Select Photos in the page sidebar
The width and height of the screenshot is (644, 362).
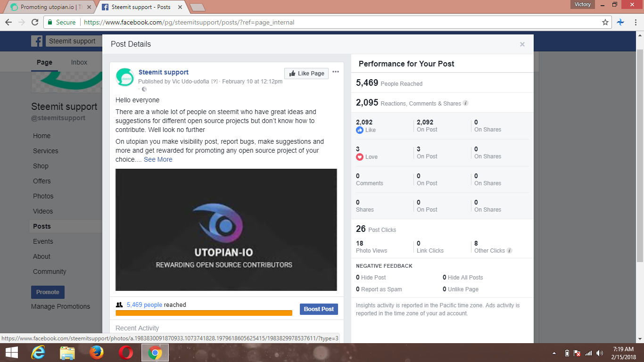[43, 196]
